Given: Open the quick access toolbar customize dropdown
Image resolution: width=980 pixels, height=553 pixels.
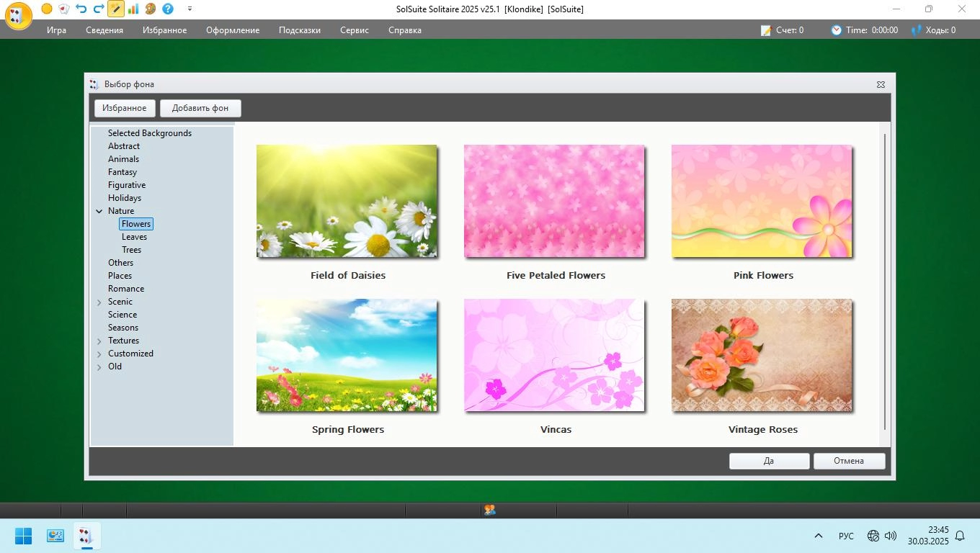Looking at the screenshot, I should pos(190,9).
